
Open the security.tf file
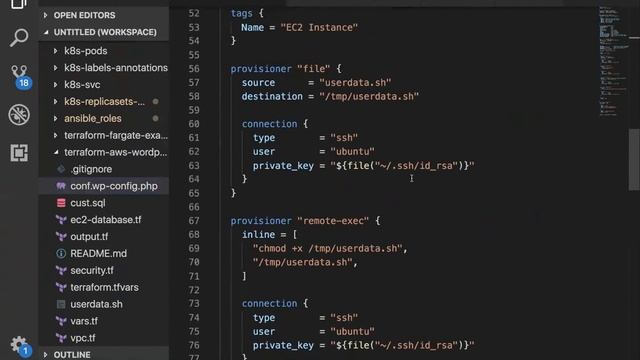(x=92, y=270)
